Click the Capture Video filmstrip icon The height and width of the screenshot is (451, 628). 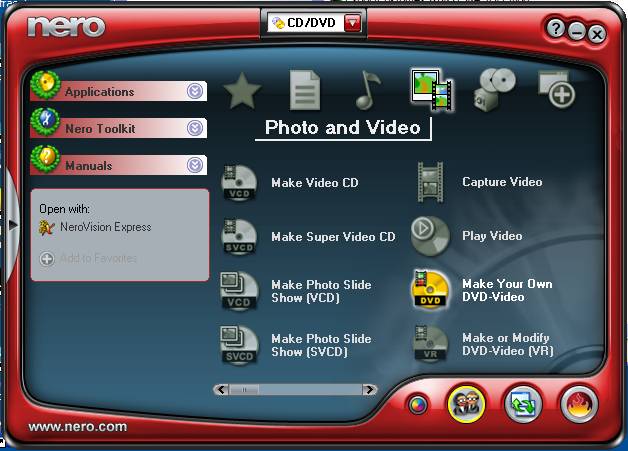click(430, 182)
